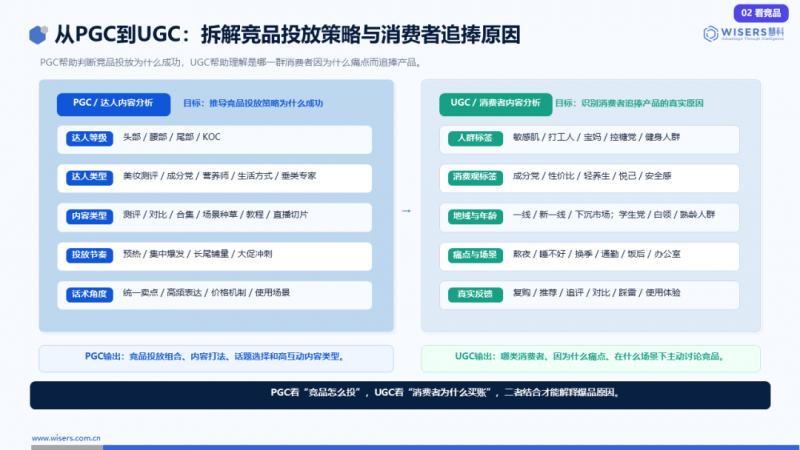Click the UGC输出 summary box
Viewport: 800px width, 450px height.
tap(591, 358)
